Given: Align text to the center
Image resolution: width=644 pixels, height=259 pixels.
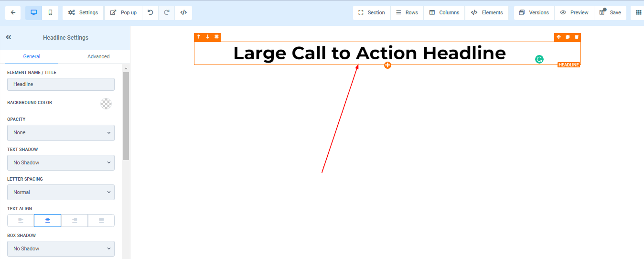Looking at the screenshot, I should pos(47,220).
